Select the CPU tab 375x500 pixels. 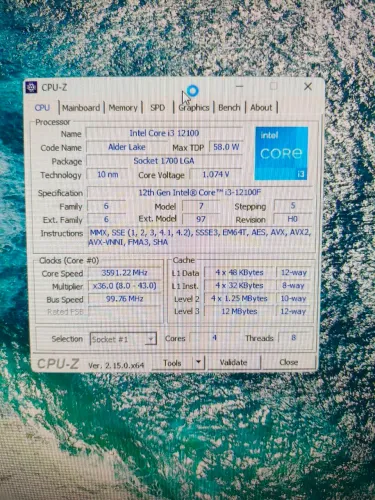(x=42, y=108)
